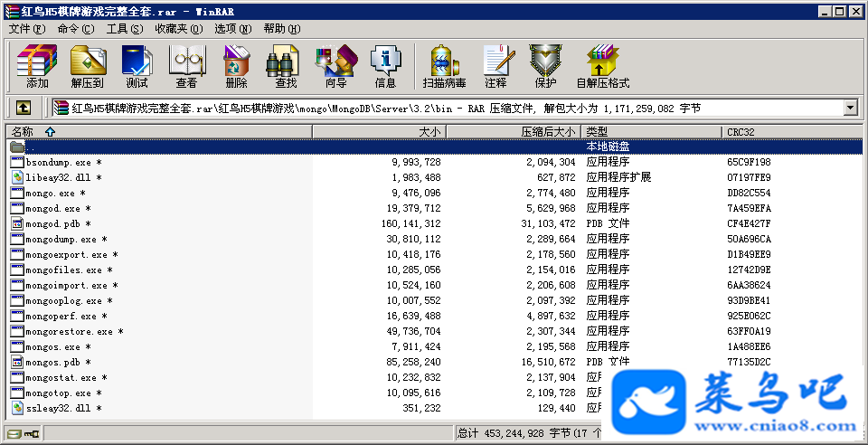The image size is (868, 445).
Task: Open the address bar path dropdown
Action: coord(851,108)
